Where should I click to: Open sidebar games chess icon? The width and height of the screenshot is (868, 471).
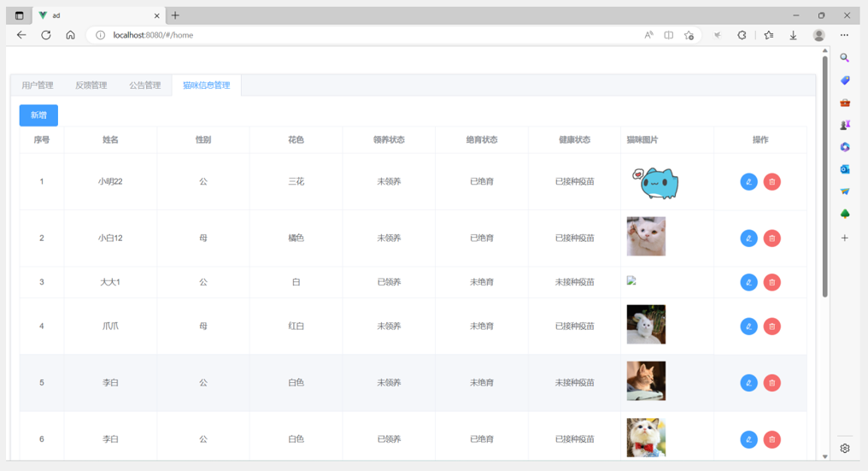point(845,126)
